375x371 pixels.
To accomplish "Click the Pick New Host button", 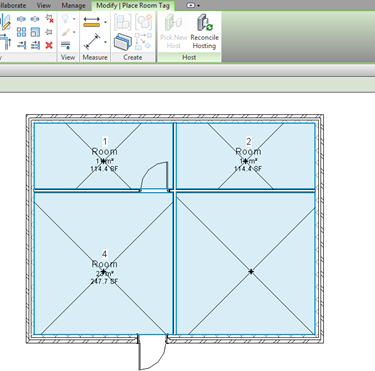I will 173,32.
